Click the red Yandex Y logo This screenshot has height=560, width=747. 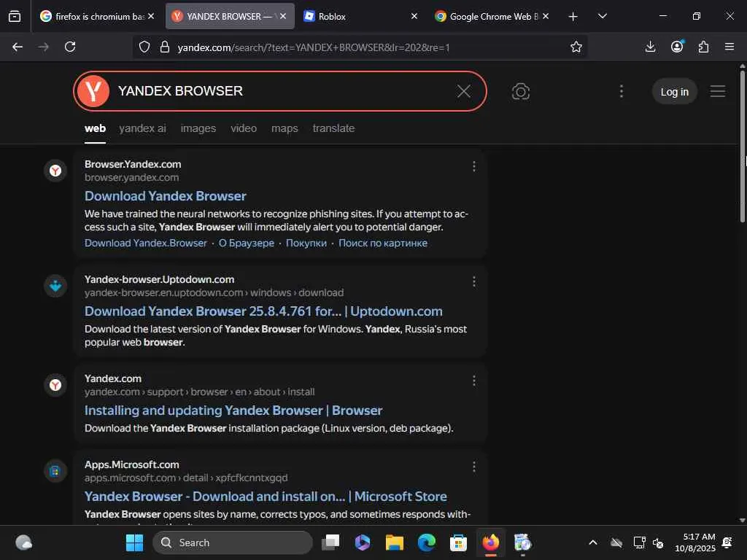click(93, 91)
